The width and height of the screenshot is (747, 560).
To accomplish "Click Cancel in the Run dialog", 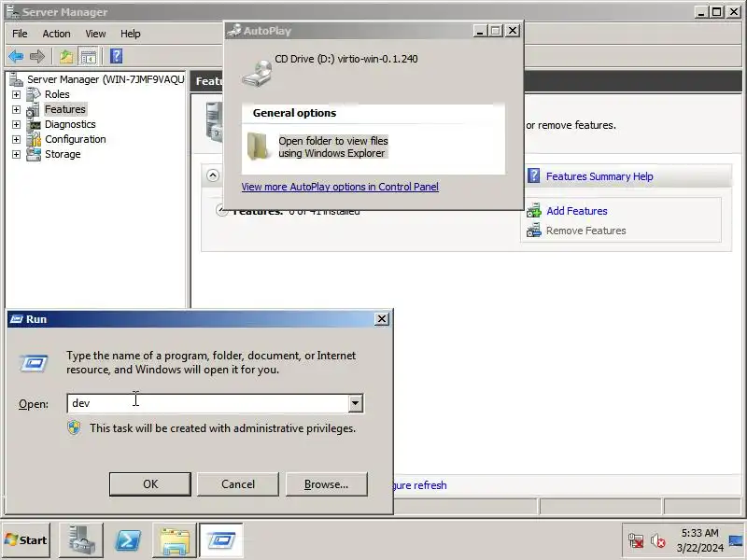I will [x=238, y=483].
